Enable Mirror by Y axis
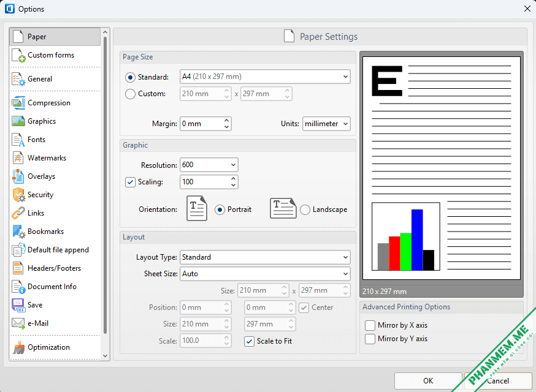This screenshot has width=536, height=392. coord(370,339)
